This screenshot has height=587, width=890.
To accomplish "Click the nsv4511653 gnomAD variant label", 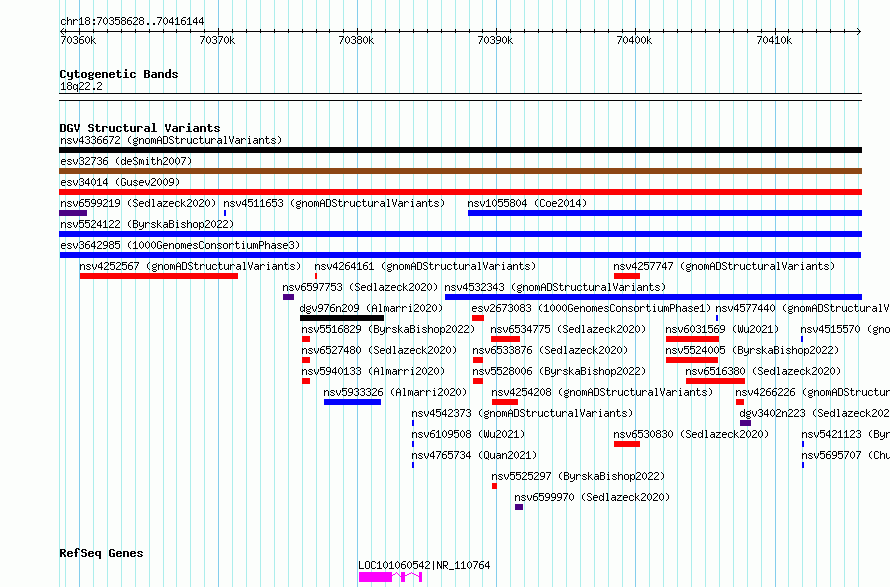I will click(334, 203).
